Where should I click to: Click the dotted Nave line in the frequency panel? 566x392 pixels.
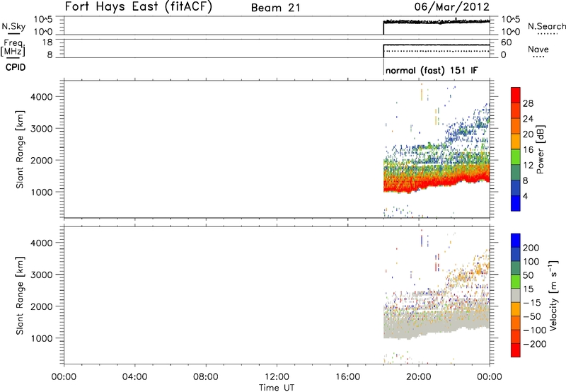coord(437,51)
